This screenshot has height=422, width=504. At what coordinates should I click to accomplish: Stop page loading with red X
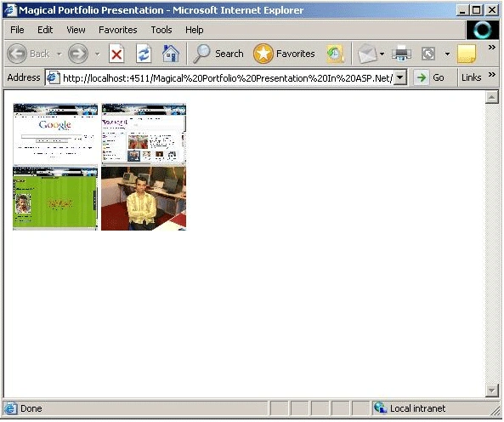pos(116,54)
